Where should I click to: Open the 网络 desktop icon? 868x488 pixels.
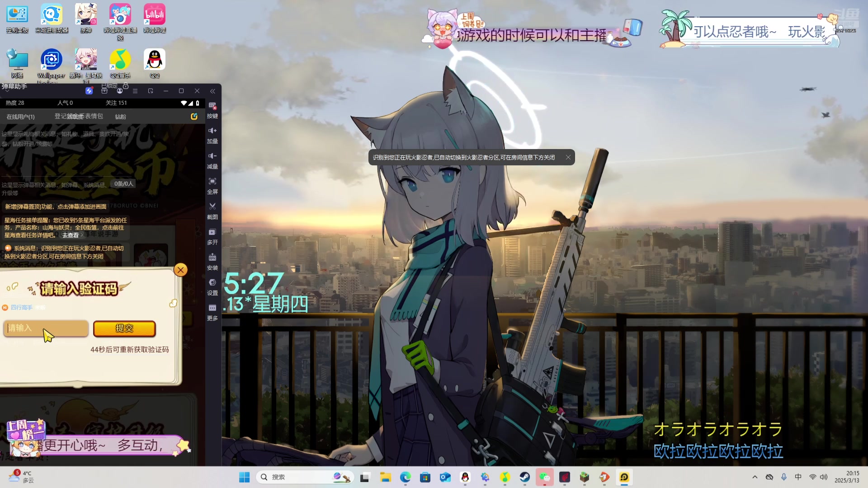17,63
